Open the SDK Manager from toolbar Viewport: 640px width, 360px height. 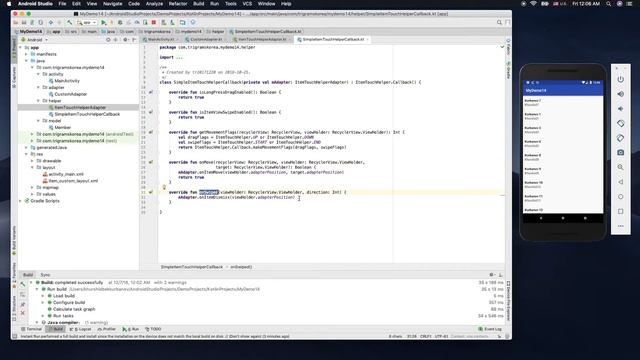(172, 22)
